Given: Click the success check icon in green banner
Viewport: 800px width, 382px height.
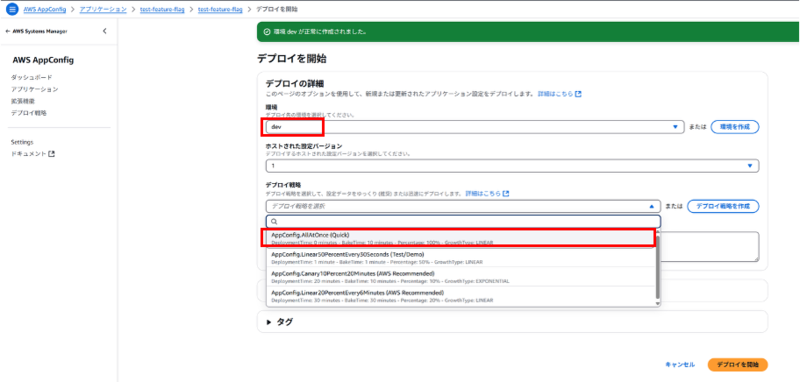Looking at the screenshot, I should pyautogui.click(x=266, y=32).
